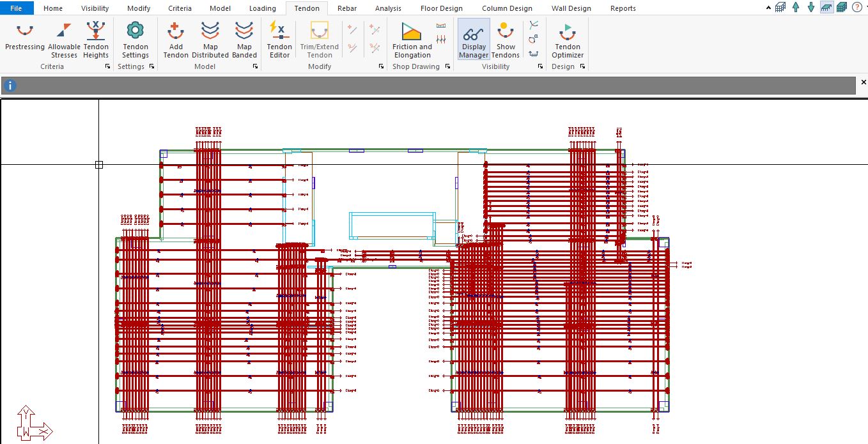Open the Loading tab
This screenshot has width=868, height=444.
[x=262, y=8]
